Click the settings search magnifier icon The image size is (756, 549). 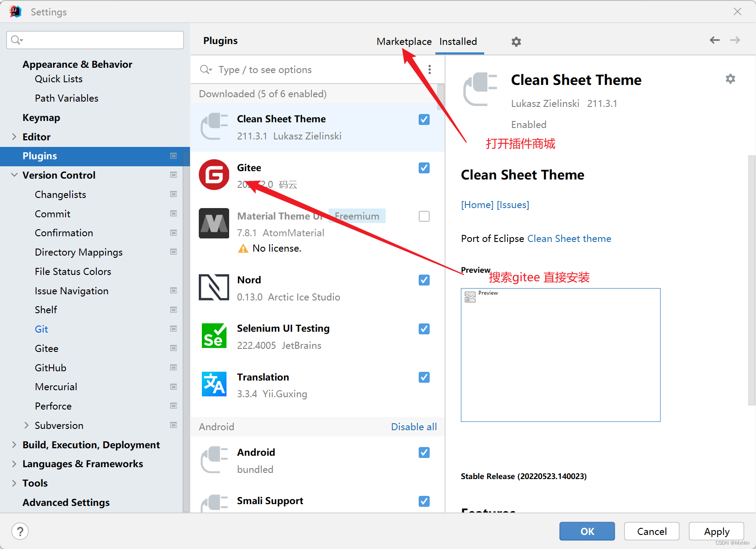click(16, 40)
